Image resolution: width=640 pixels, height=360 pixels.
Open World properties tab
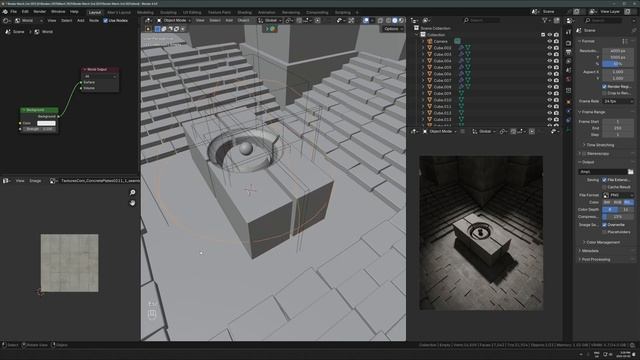[569, 79]
